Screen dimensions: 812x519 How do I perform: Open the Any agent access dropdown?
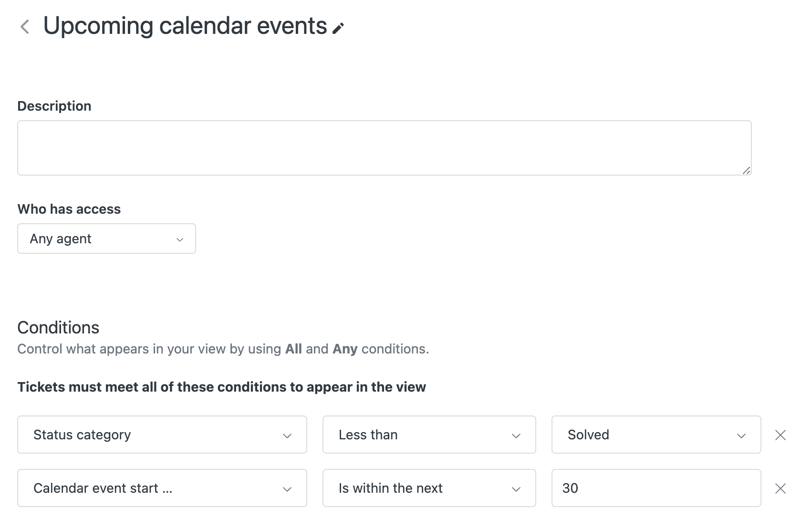click(106, 239)
